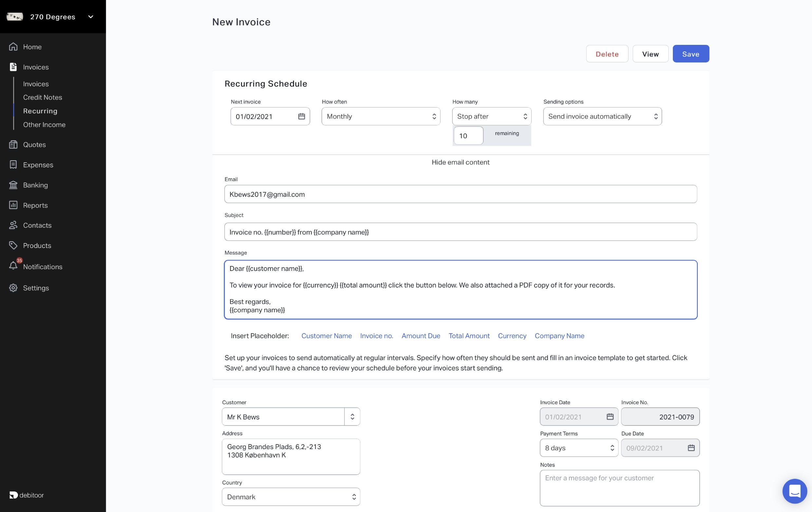Open the Reports section

pyautogui.click(x=35, y=205)
